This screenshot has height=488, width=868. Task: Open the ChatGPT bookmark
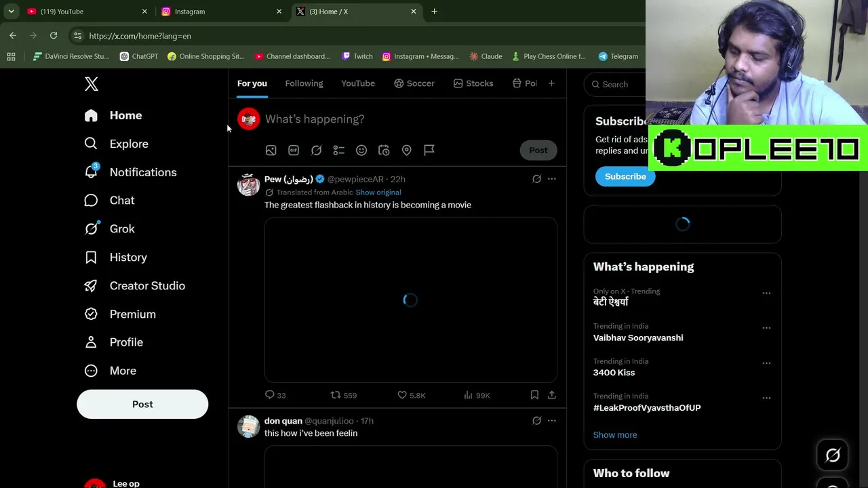[139, 56]
